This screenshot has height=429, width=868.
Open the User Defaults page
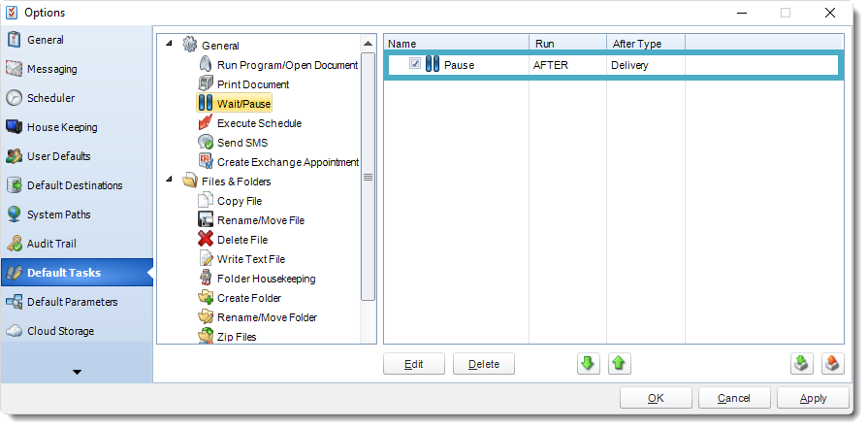[x=77, y=156]
